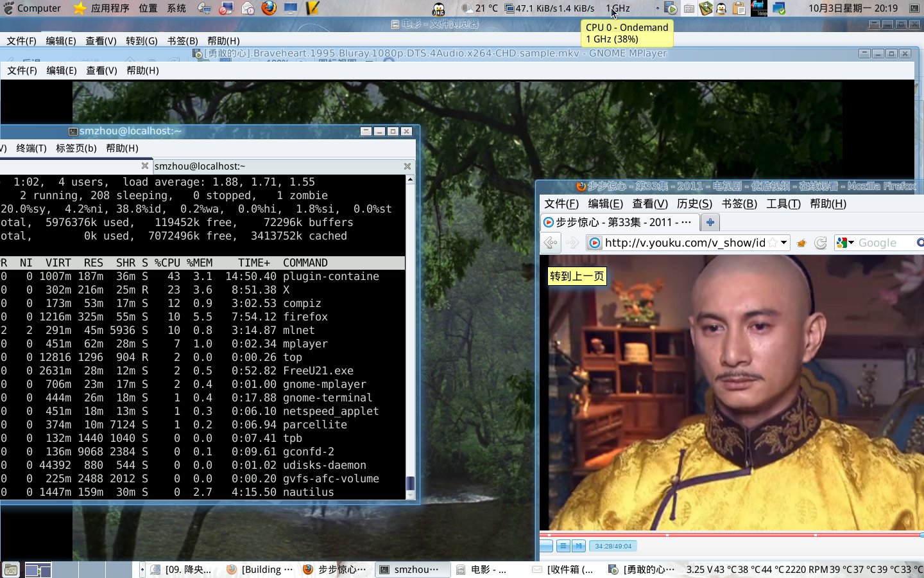The image size is (924, 578).
Task: Click the %CPU column header in top
Action: pyautogui.click(x=167, y=263)
